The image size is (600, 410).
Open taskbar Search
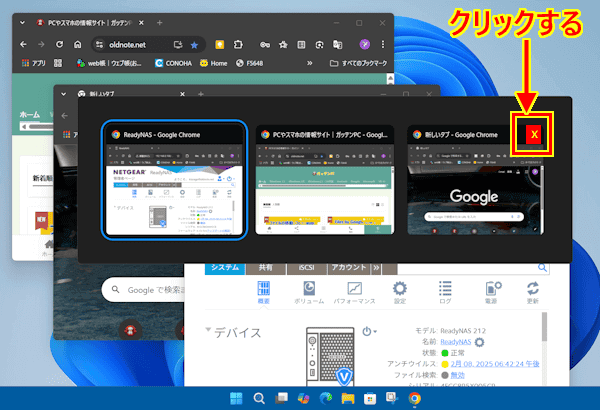click(259, 399)
